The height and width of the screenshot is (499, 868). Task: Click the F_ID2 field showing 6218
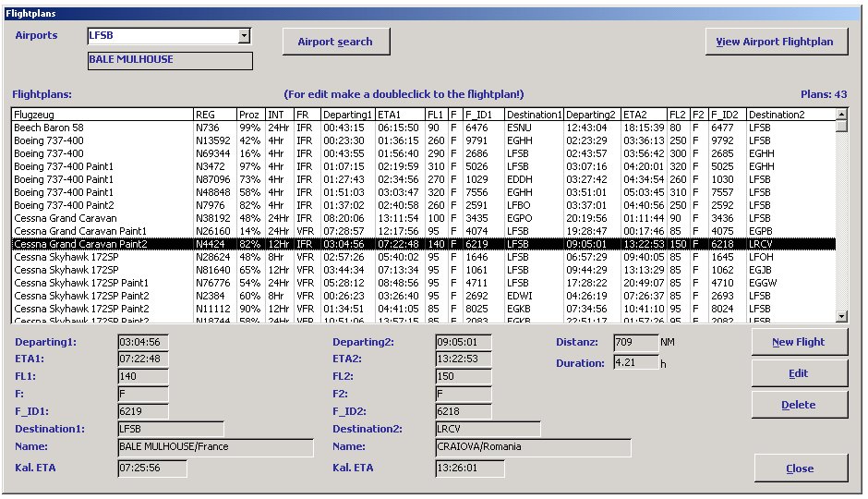[464, 411]
